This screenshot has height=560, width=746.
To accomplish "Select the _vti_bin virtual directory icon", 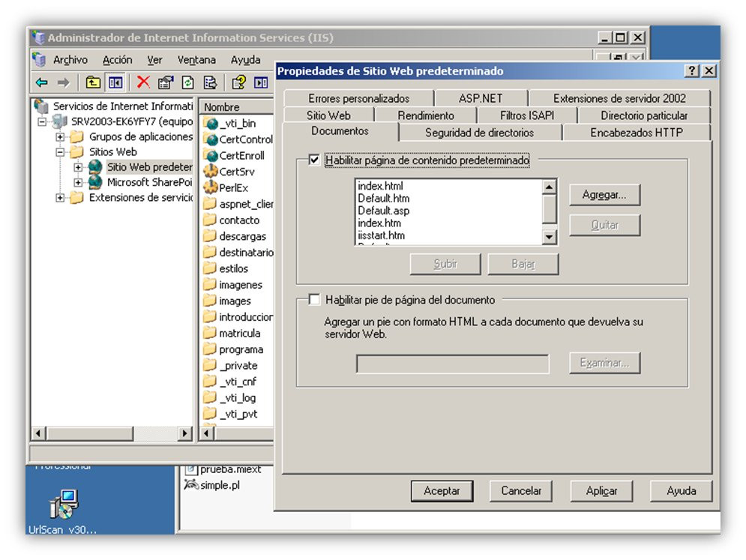I will [x=210, y=123].
